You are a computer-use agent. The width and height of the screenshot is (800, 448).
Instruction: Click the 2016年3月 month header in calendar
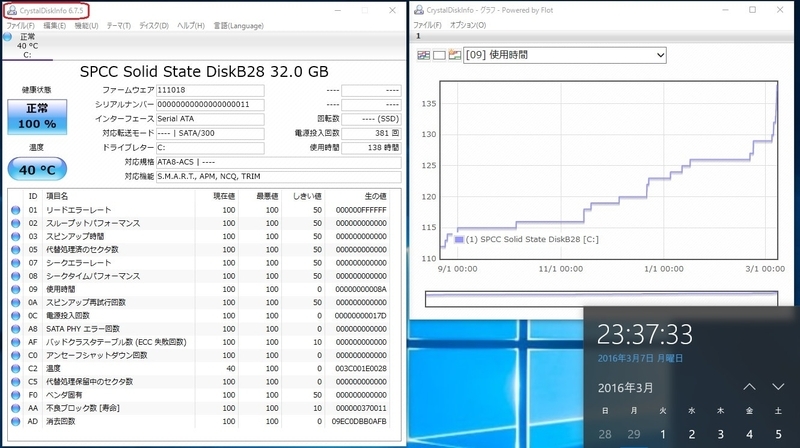point(626,388)
